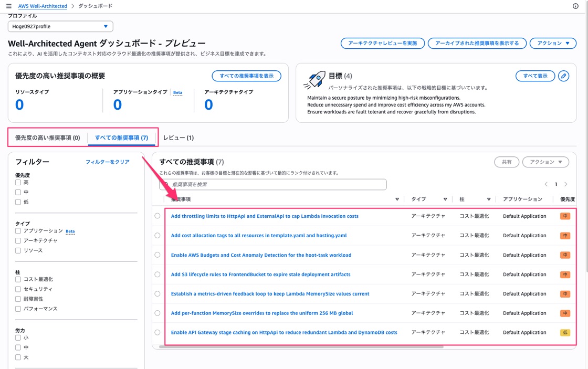The image size is (588, 369).
Task: Click フィルターをクリア link
Action: pyautogui.click(x=108, y=162)
